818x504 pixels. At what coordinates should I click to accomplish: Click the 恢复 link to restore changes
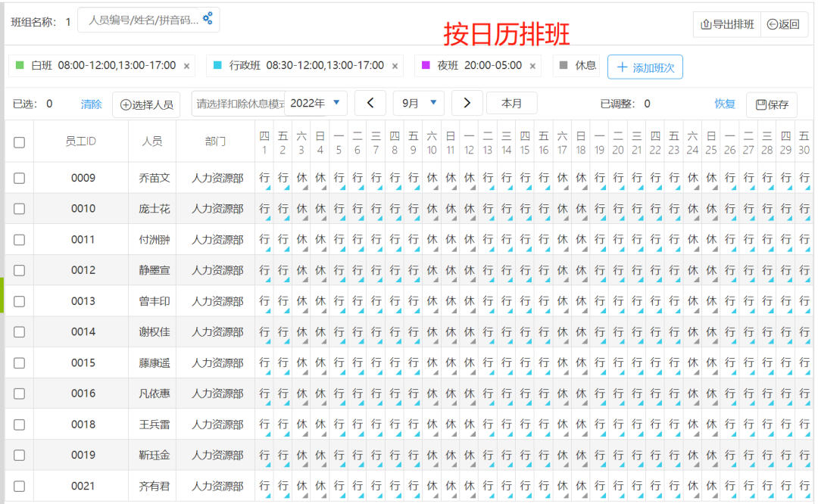click(x=724, y=104)
